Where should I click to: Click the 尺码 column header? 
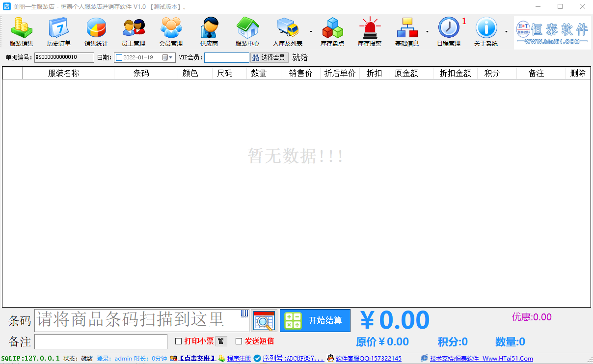230,73
